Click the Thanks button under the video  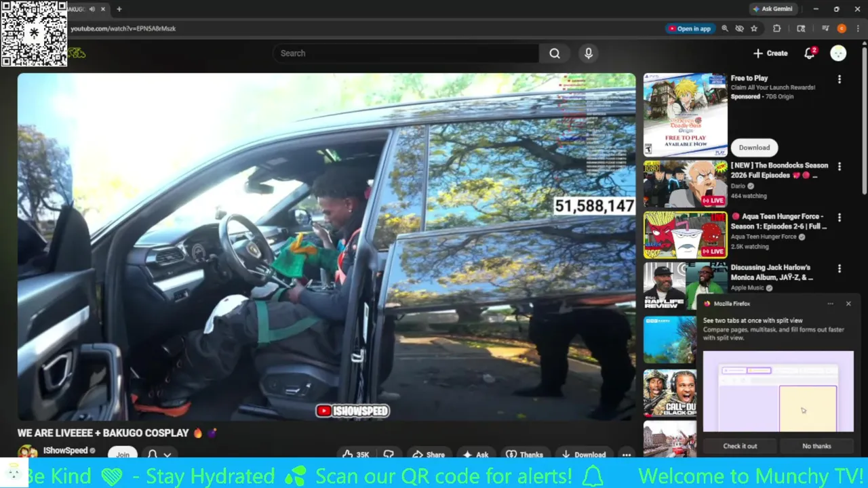pos(524,454)
